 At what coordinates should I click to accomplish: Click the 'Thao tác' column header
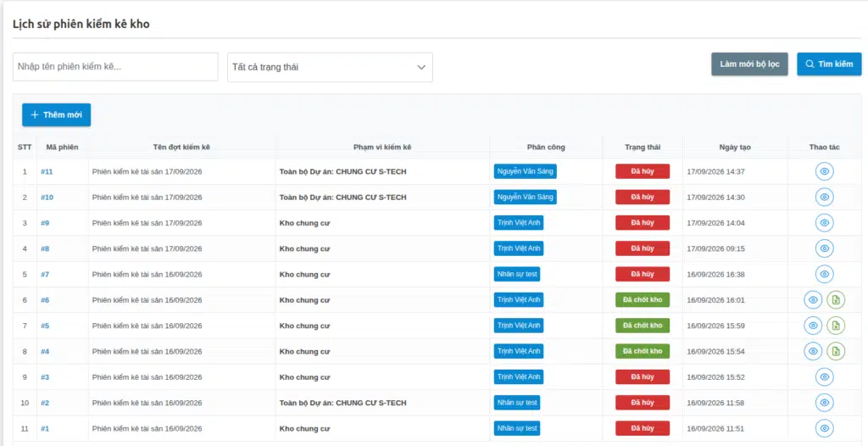tap(824, 147)
